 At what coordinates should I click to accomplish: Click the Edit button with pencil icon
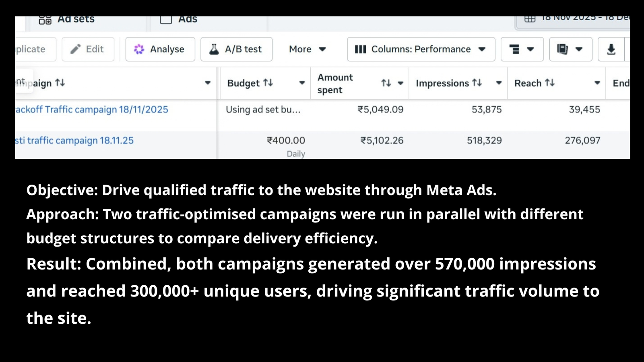(x=88, y=49)
